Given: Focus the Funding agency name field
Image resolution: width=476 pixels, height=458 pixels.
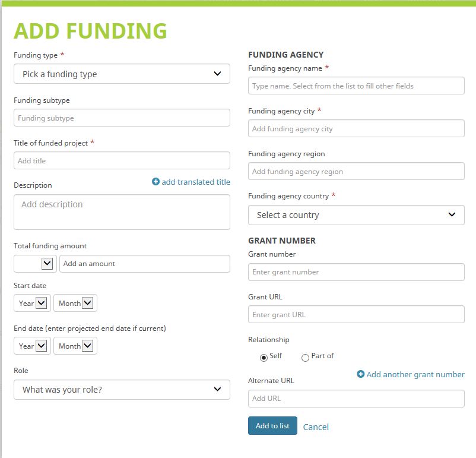Looking at the screenshot, I should tap(356, 86).
